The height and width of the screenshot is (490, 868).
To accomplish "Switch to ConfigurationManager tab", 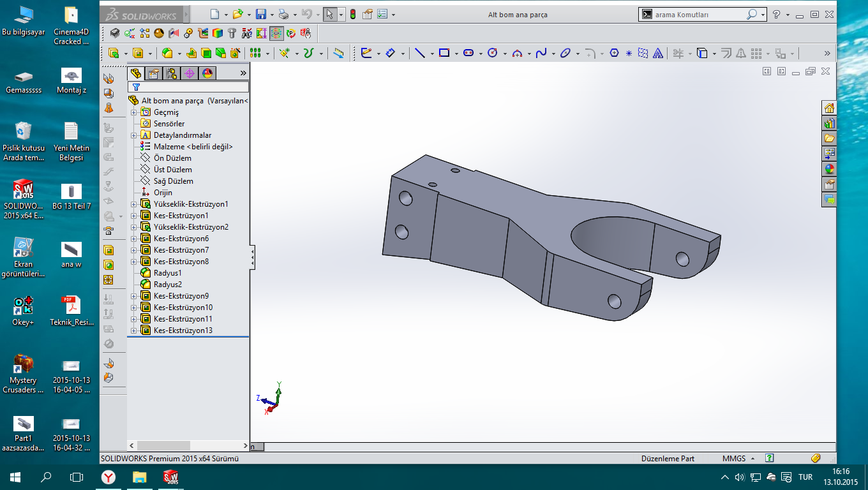I will (x=172, y=73).
